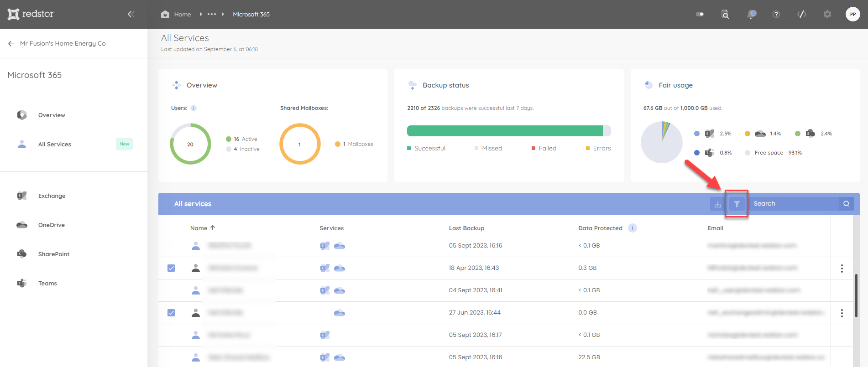Click OneDrive icon in 04 Sept 2023, 16:41 row
Image resolution: width=868 pixels, height=367 pixels.
pyautogui.click(x=340, y=290)
